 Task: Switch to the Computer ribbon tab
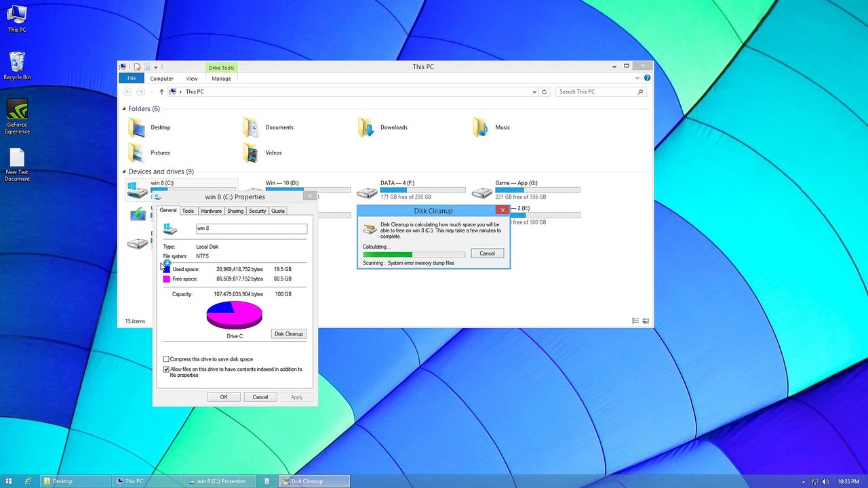(161, 79)
